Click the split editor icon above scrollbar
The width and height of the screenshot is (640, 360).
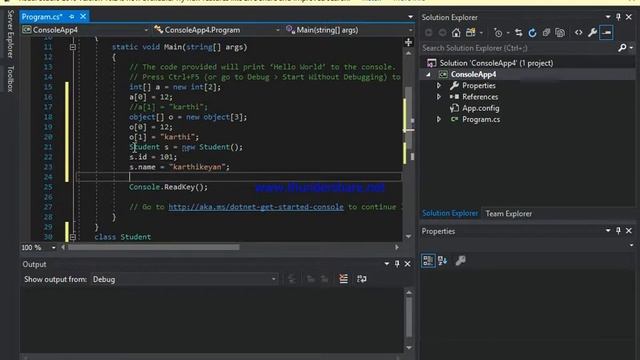click(x=408, y=42)
